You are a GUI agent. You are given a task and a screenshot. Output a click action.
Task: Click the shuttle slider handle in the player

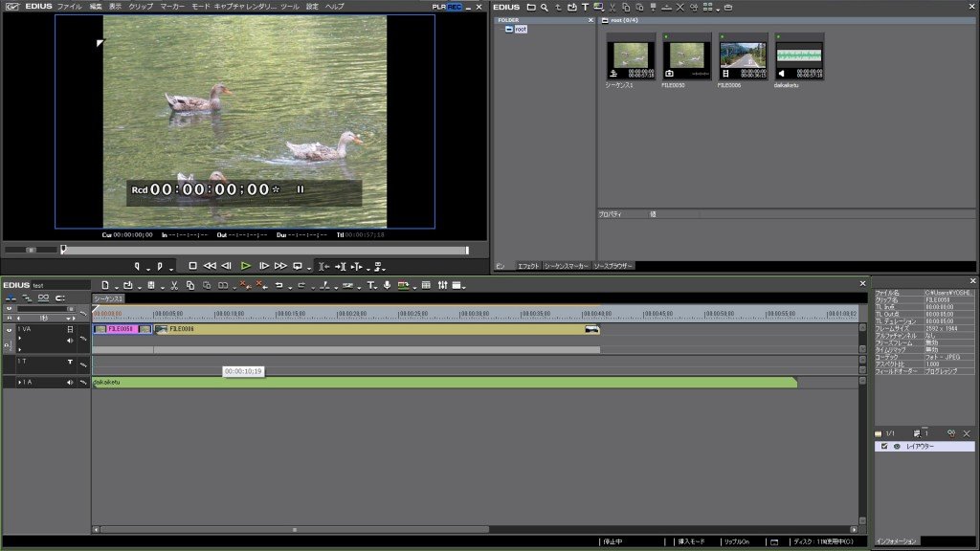[31, 250]
